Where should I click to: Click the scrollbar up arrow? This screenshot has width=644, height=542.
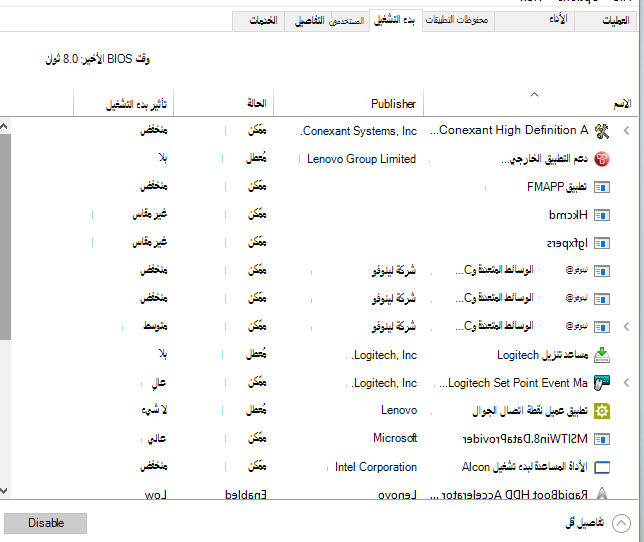[4, 126]
